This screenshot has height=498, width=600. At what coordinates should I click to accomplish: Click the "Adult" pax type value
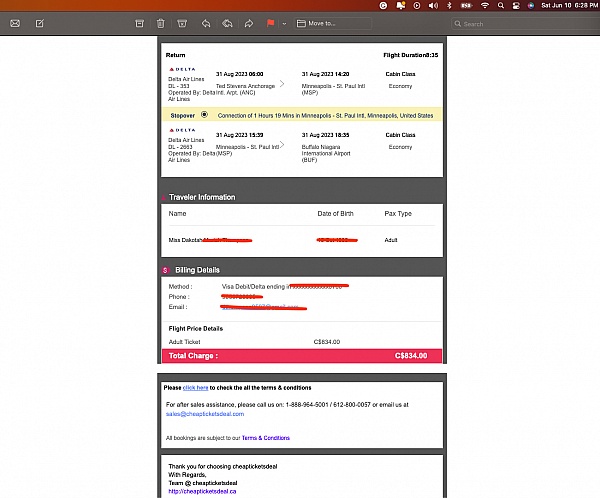pyautogui.click(x=391, y=240)
